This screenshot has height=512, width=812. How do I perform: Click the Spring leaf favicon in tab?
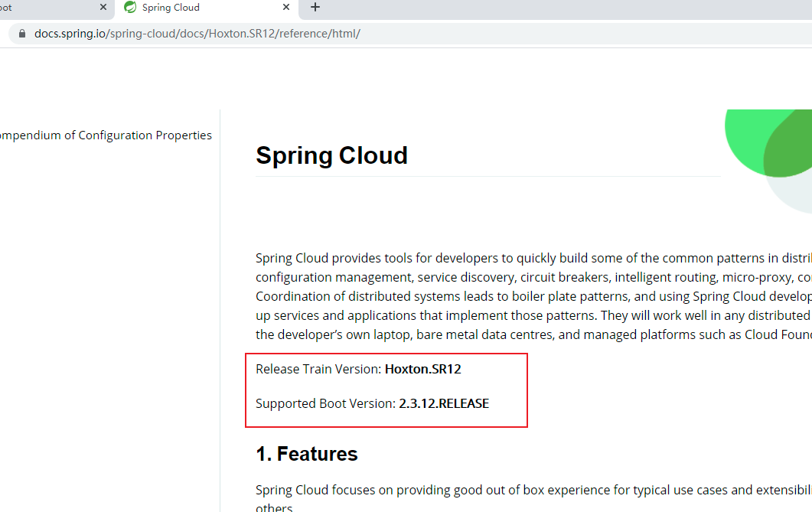click(131, 7)
